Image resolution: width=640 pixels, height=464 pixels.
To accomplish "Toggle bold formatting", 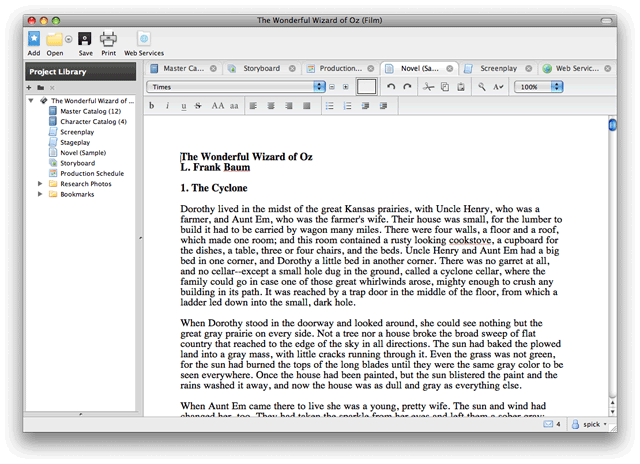I will (x=151, y=106).
